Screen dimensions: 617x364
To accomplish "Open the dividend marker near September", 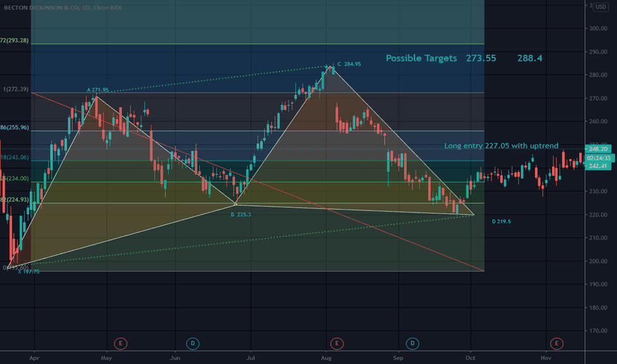I will [412, 343].
